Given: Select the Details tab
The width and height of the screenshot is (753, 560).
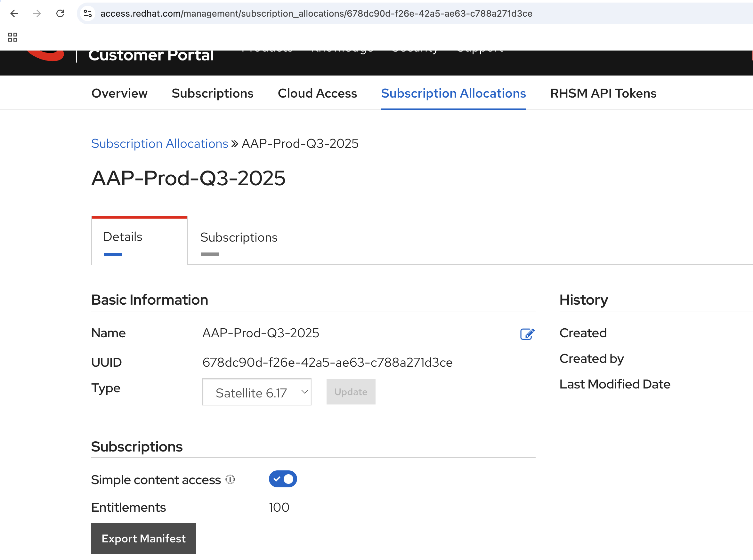Looking at the screenshot, I should [139, 240].
